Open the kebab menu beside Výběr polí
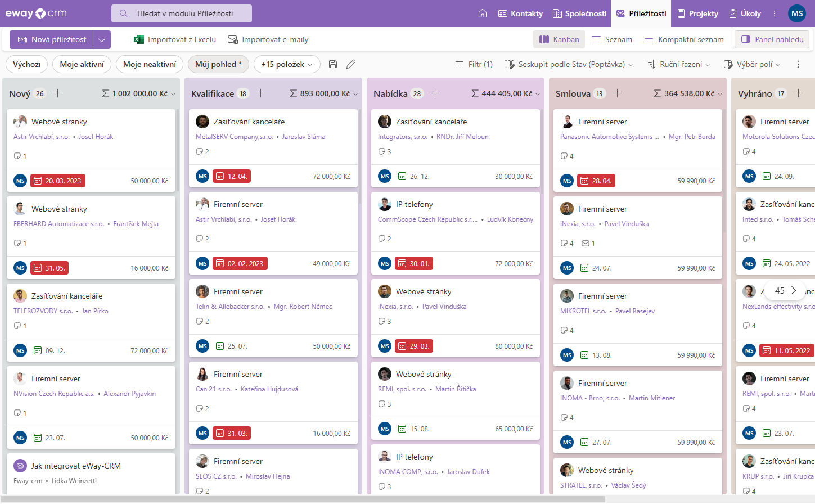 click(x=798, y=64)
